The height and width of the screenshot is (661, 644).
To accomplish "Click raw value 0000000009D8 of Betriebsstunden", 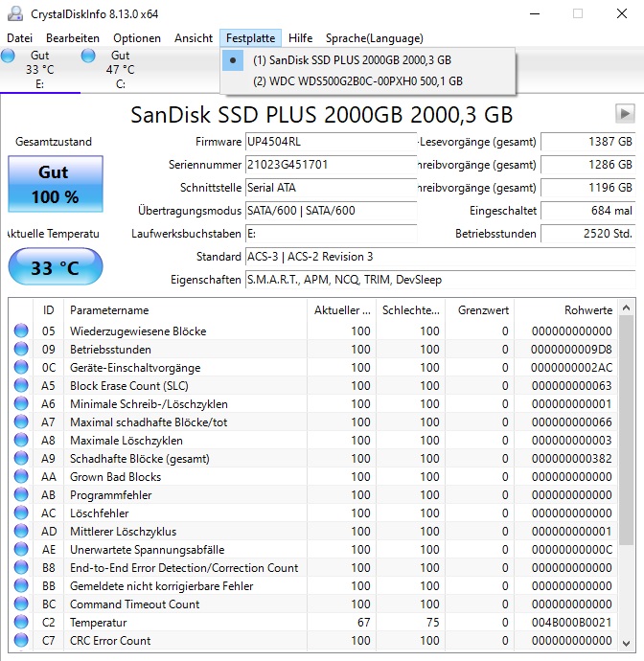I will coord(571,349).
